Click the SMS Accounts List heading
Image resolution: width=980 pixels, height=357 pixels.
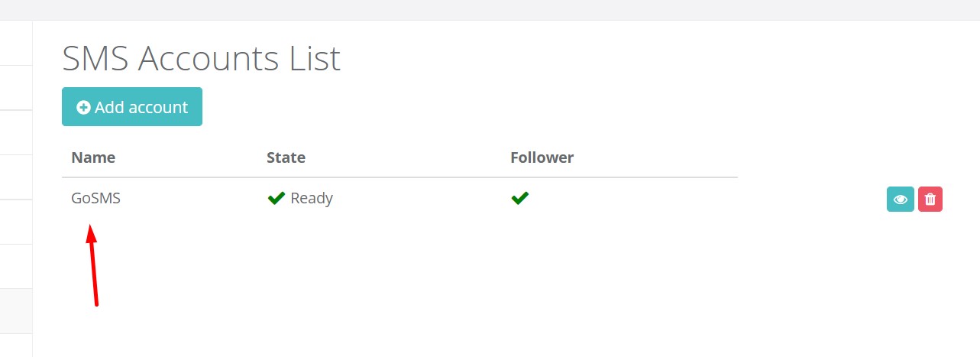point(201,59)
